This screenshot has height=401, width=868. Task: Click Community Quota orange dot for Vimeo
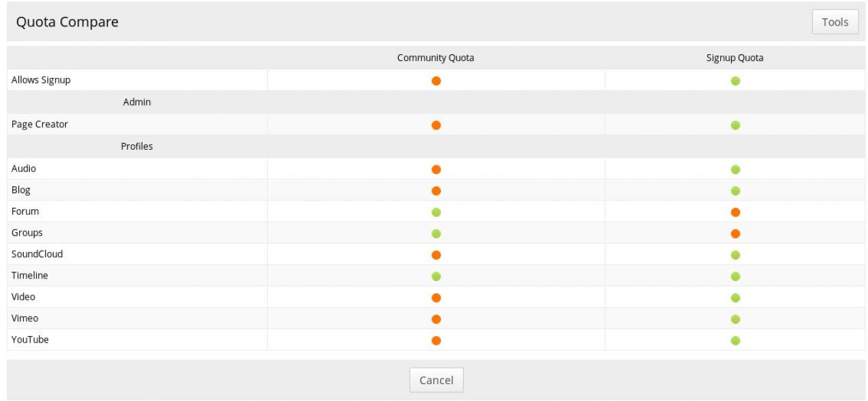point(436,319)
